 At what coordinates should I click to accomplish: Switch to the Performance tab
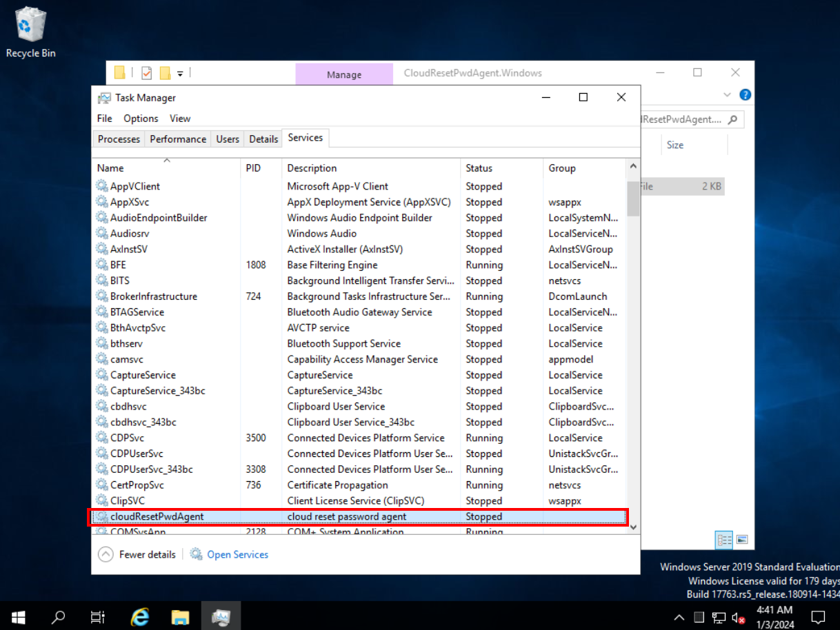178,139
